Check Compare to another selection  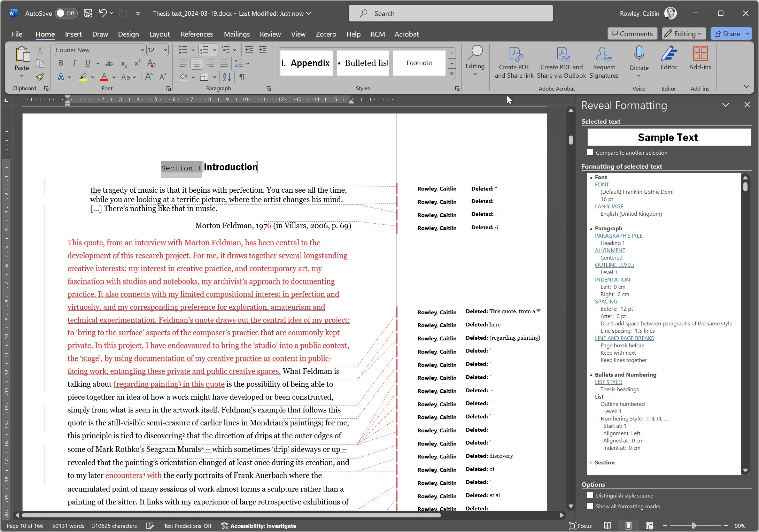[590, 152]
